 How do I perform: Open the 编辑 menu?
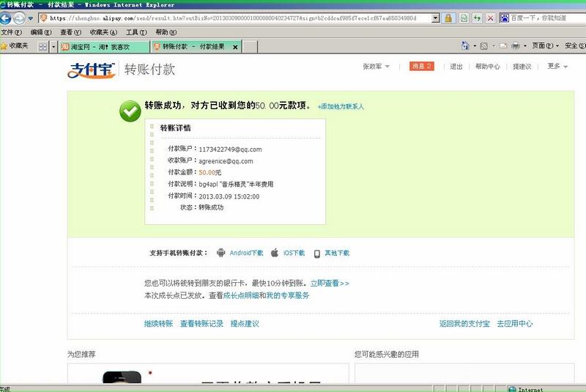tap(41, 32)
